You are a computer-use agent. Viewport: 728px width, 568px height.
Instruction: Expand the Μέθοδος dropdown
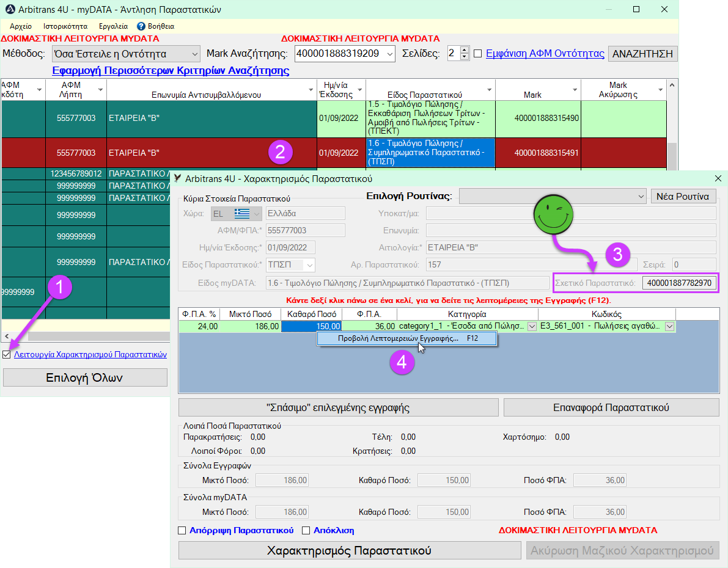coord(194,54)
